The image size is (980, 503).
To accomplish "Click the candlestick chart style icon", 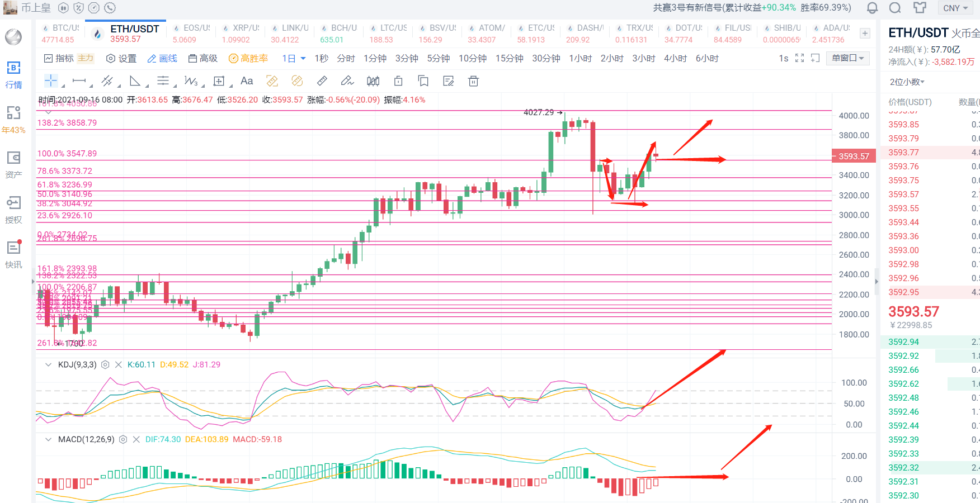I will pyautogui.click(x=373, y=82).
